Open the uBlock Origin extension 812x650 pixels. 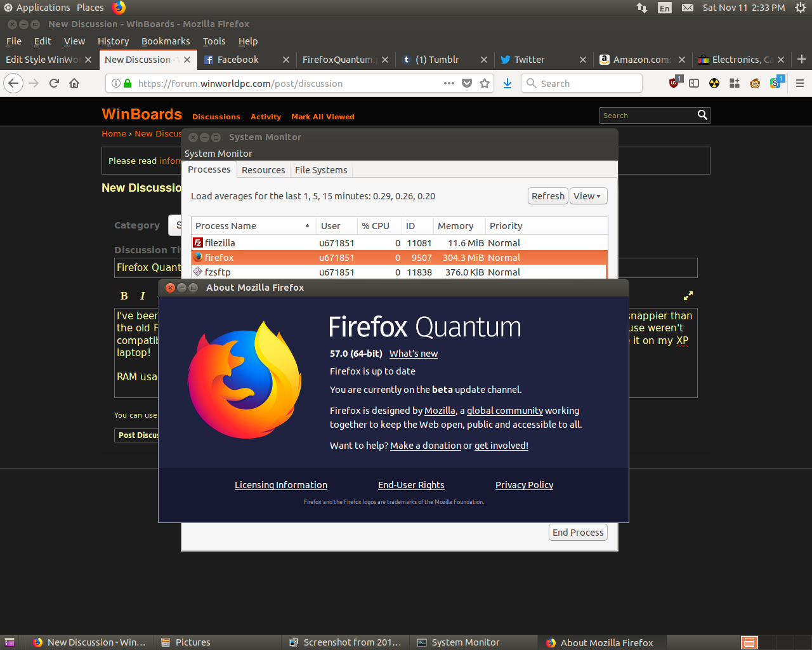pyautogui.click(x=674, y=83)
